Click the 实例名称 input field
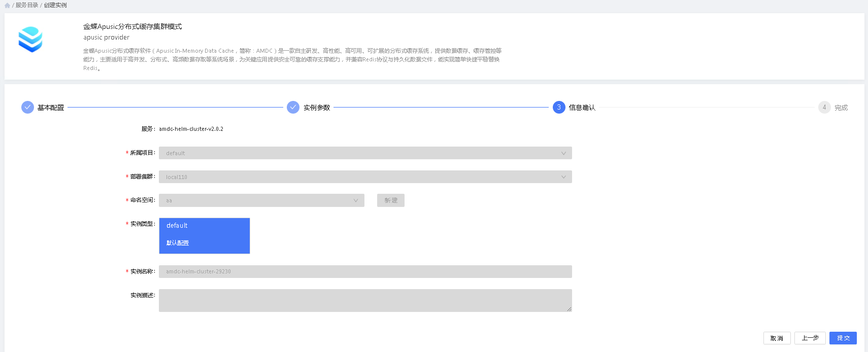This screenshot has width=868, height=352. (x=365, y=272)
